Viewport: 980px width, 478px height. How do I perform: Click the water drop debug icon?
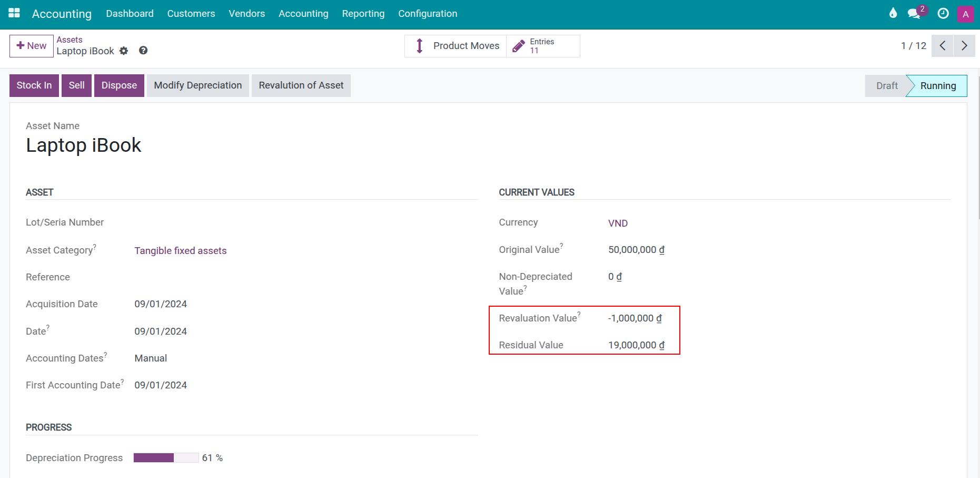(x=893, y=13)
